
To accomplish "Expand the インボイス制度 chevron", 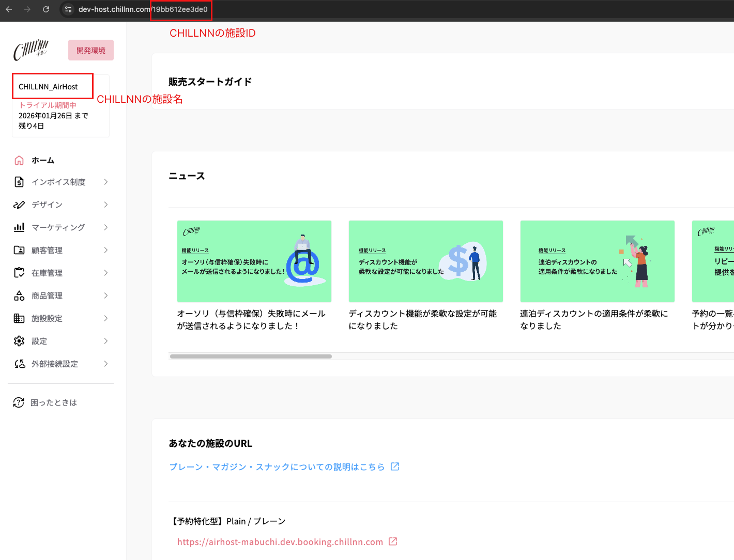I will coord(106,182).
